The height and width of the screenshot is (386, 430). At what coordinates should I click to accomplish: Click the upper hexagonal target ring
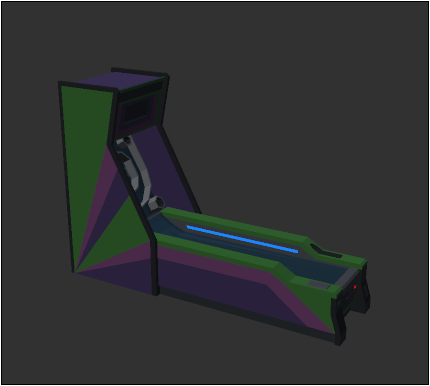124,142
